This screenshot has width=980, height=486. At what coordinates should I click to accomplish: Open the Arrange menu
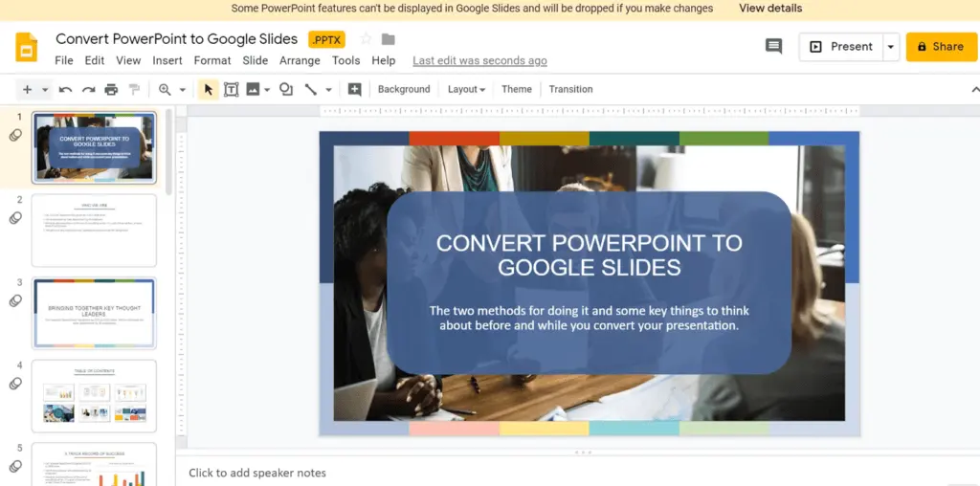(x=300, y=60)
